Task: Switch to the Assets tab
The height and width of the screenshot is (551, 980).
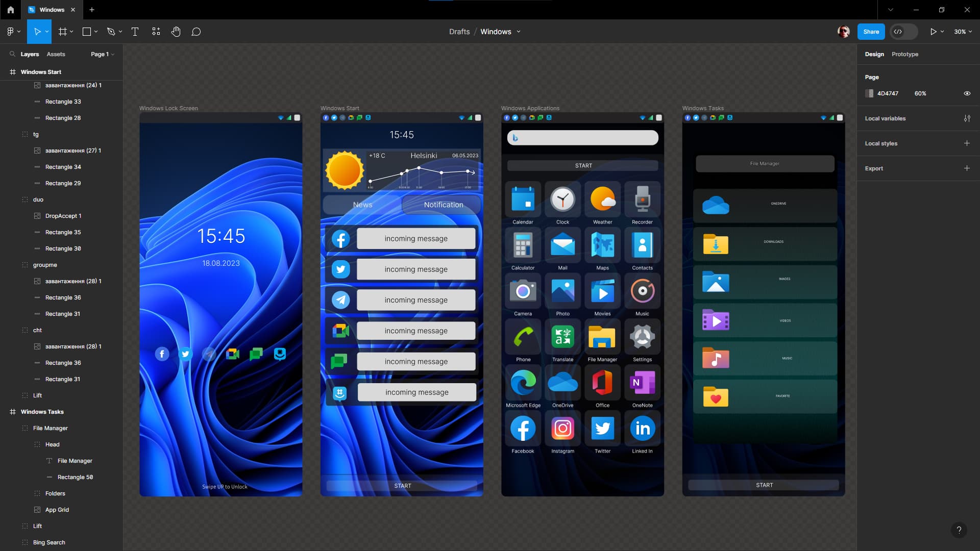Action: pos(56,54)
